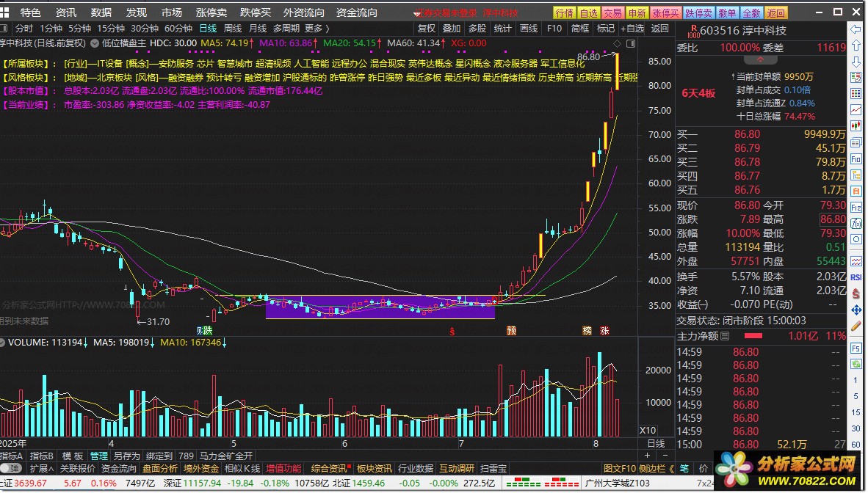Click the 5 minute shortcut in sidebar
Screen dimensions: 868x493
pos(856,397)
